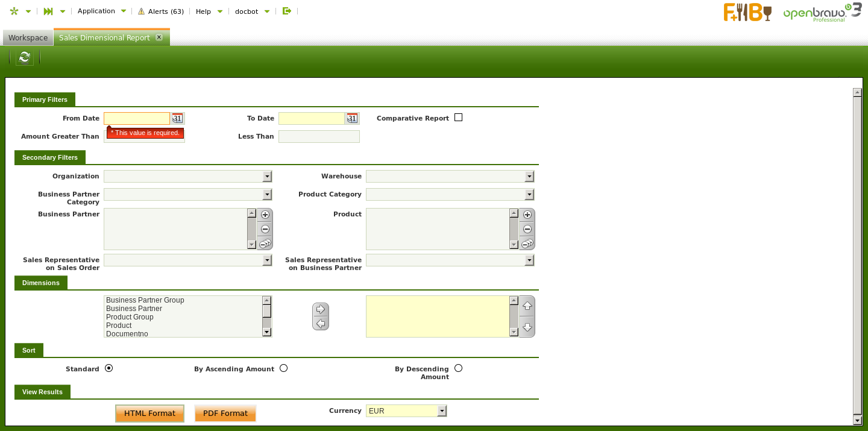Image resolution: width=868 pixels, height=431 pixels.
Task: Move selected dimension up in order
Action: [527, 306]
